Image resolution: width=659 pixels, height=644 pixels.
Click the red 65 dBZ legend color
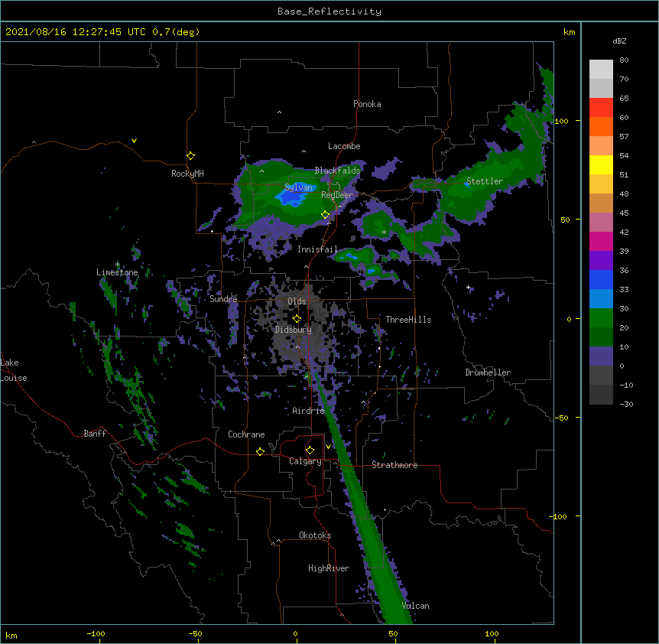tap(601, 107)
